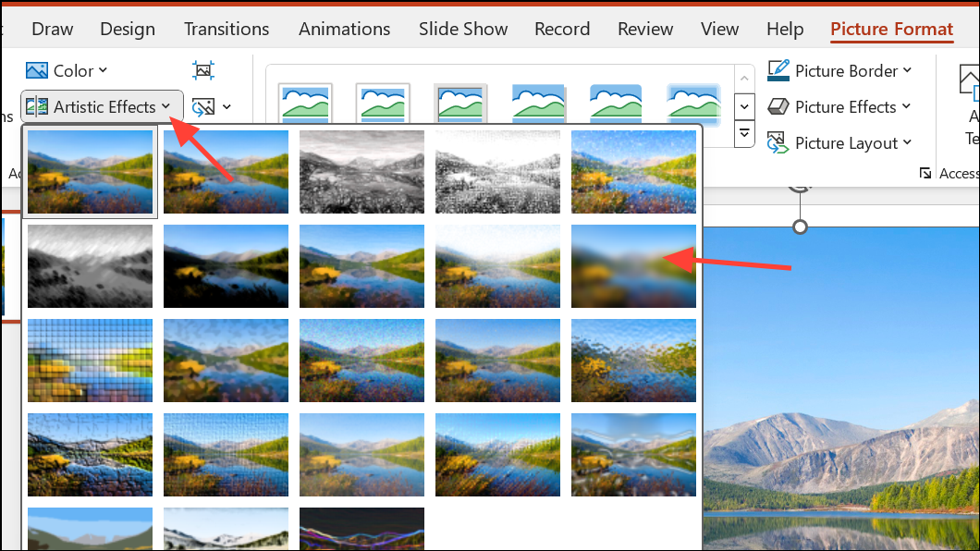Select the third picture style with gray frame

tap(460, 103)
